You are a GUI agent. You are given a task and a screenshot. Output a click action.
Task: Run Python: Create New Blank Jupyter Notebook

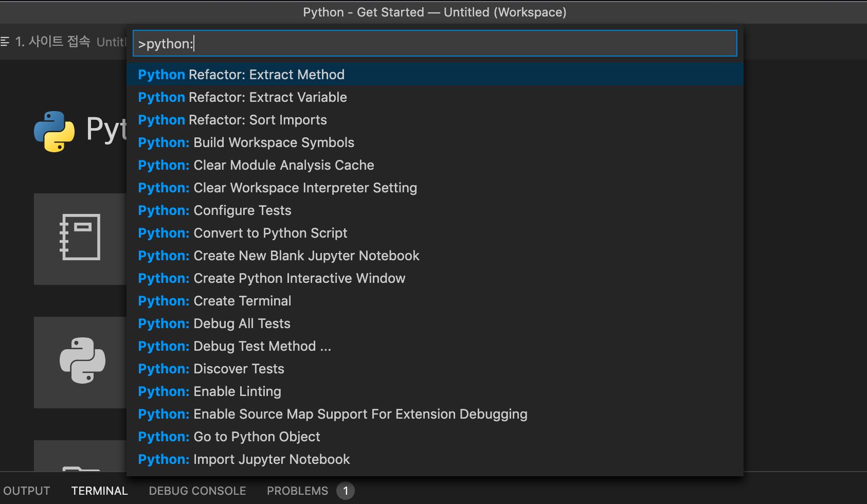[435, 256]
